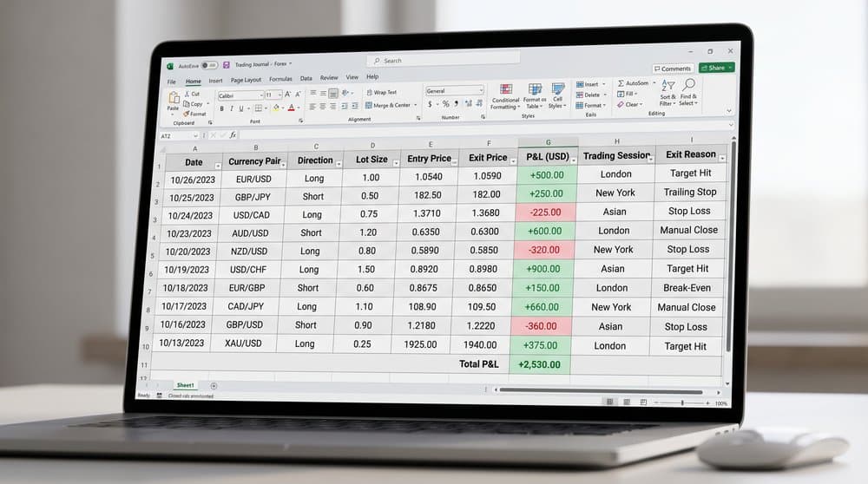Click the add new sheet plus icon

point(214,385)
